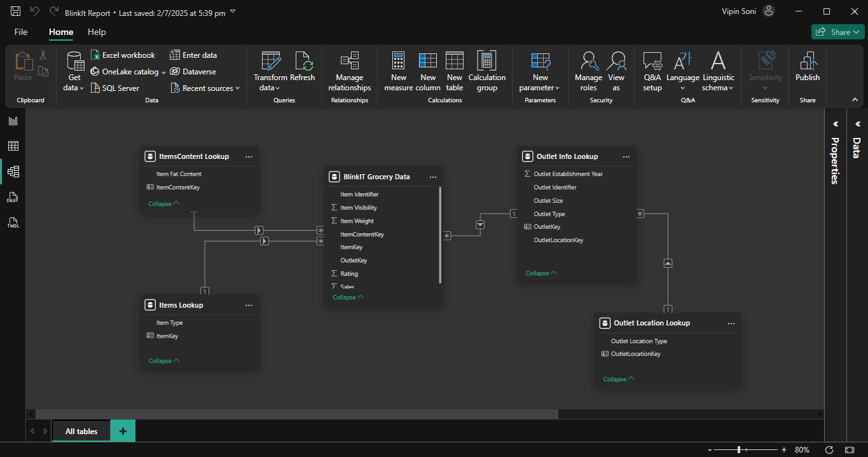Click the New measure icon
The width and height of the screenshot is (868, 457).
[399, 61]
